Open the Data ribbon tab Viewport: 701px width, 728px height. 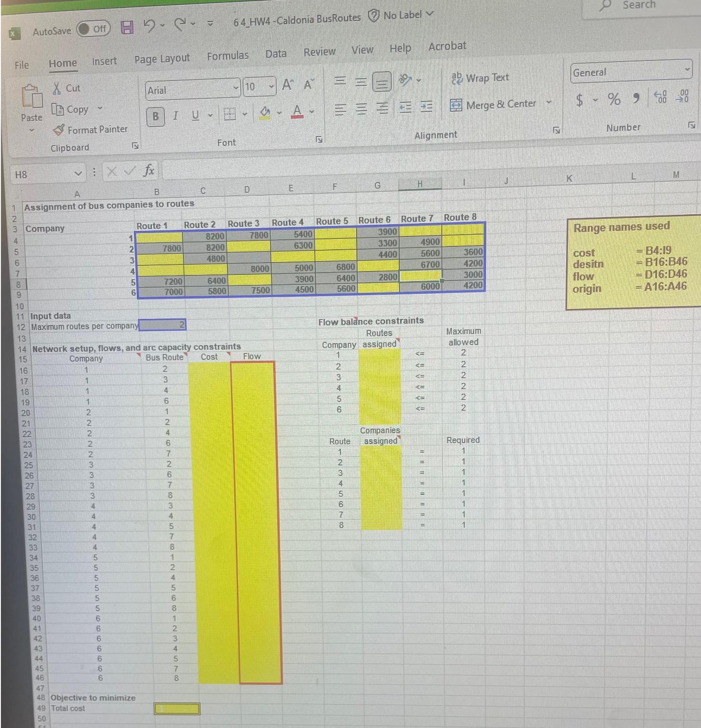276,54
